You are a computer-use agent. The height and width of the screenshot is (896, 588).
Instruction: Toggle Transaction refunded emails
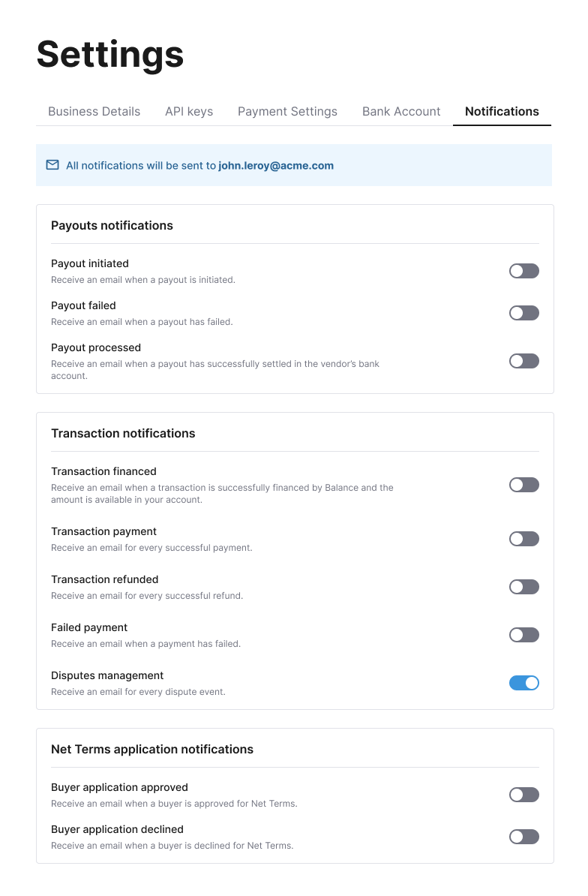click(x=524, y=587)
